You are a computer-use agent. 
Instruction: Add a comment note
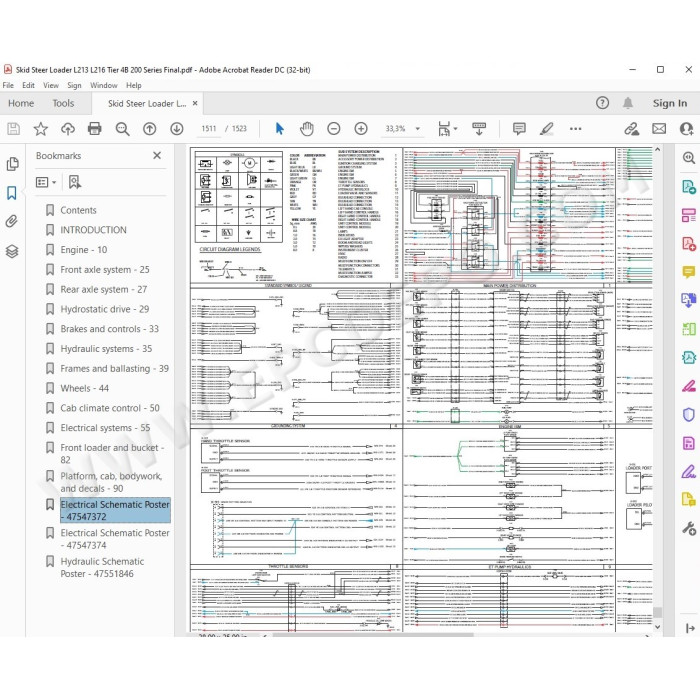(x=519, y=129)
